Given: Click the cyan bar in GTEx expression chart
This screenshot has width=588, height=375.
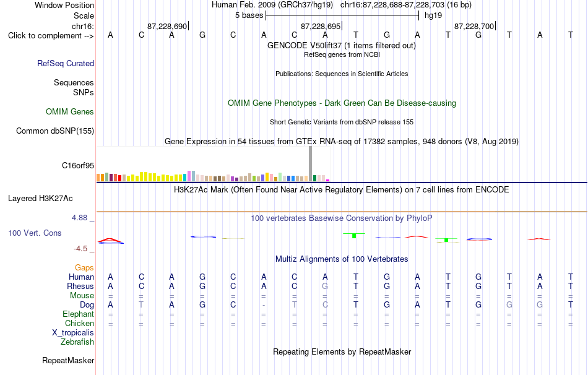Looking at the screenshot, I should point(185,178).
